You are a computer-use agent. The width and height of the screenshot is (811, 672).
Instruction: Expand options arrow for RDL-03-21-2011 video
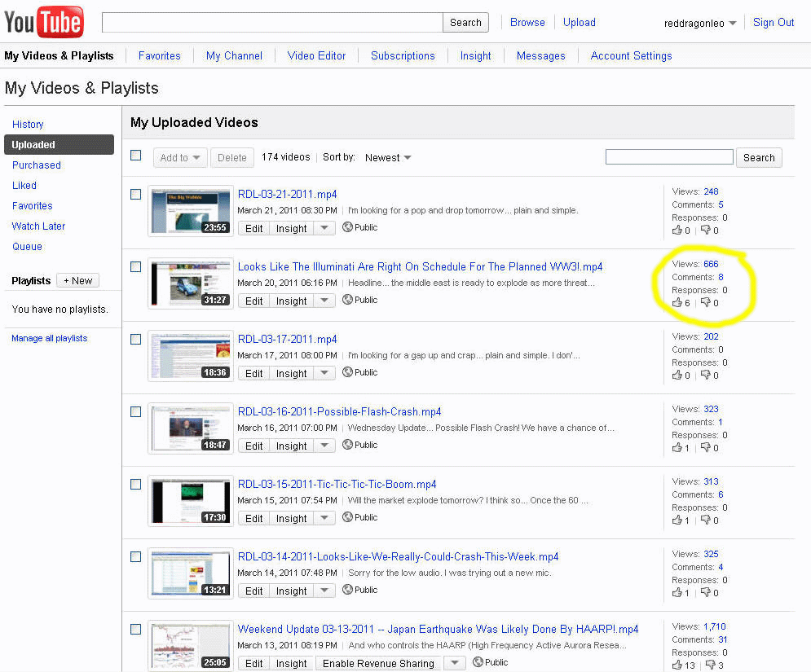[324, 228]
